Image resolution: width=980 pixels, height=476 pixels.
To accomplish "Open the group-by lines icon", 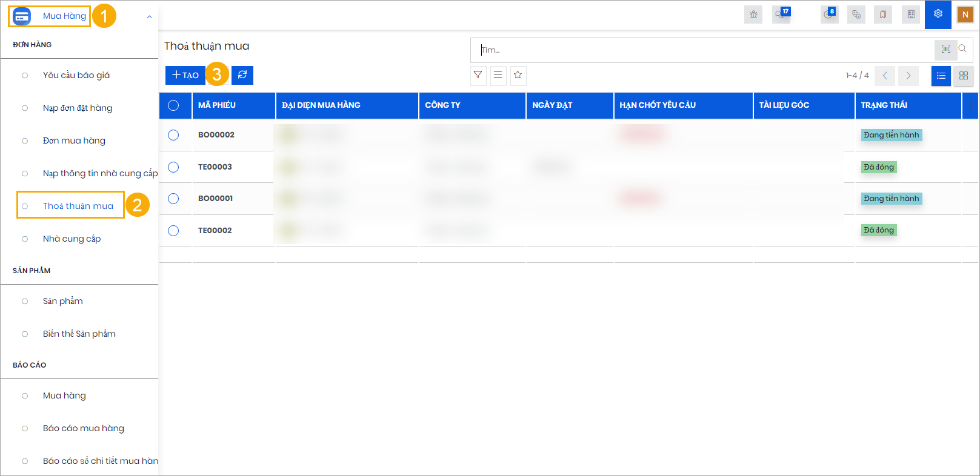I will coord(498,75).
